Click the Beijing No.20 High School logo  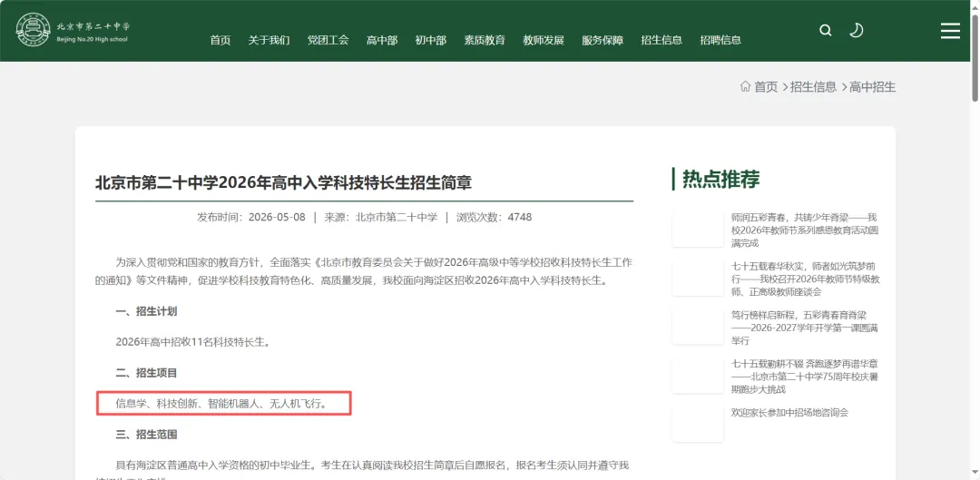(x=73, y=30)
